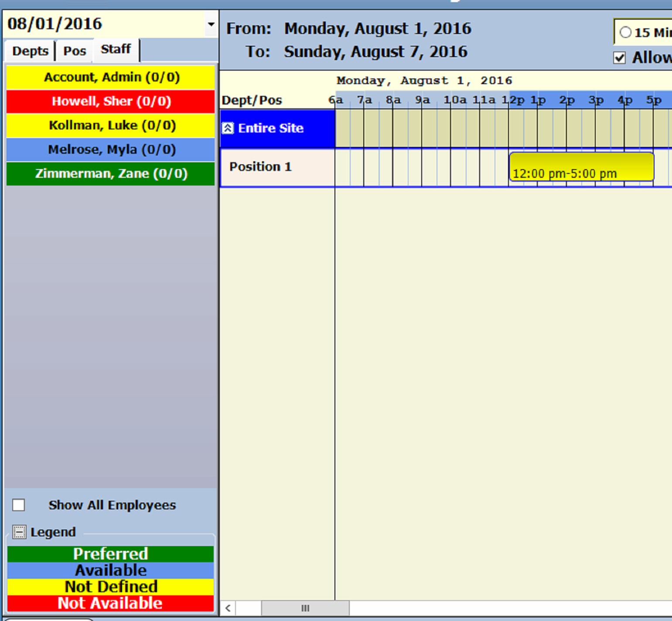Collapse the Entire Site row icon

pos(228,128)
